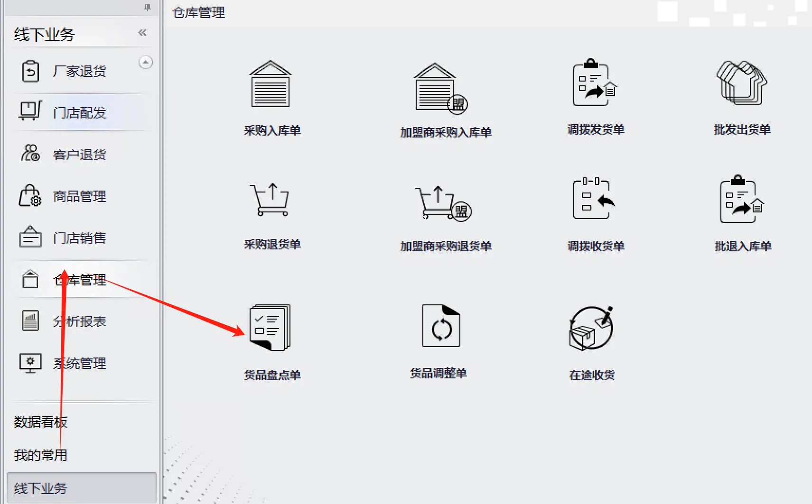This screenshot has width=812, height=504.
Task: Select the 线下业务 bottom tab
Action: click(82, 488)
